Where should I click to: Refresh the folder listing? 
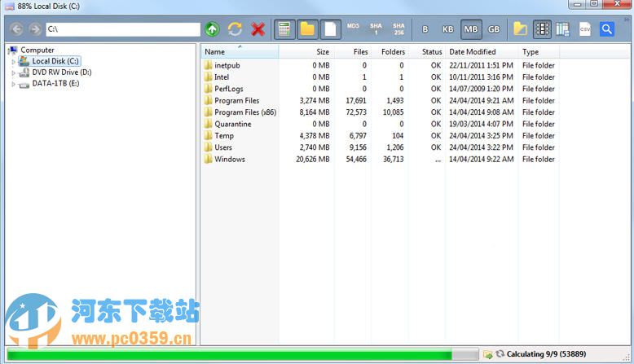(235, 29)
